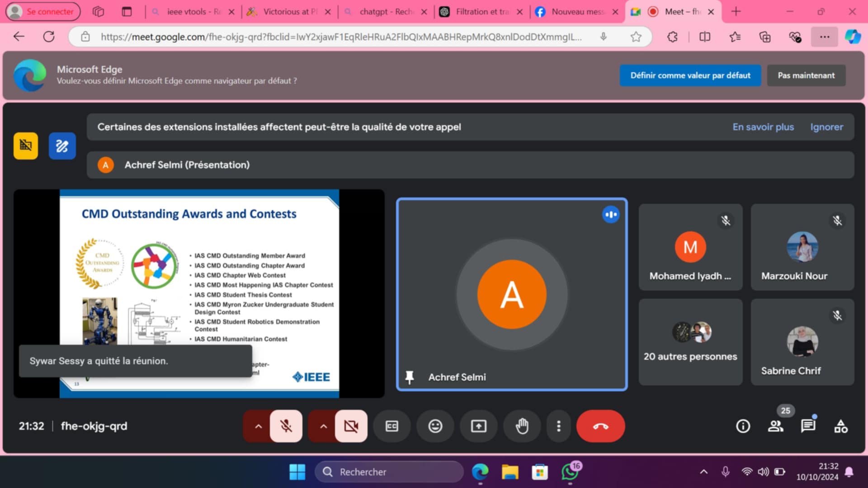This screenshot has width=868, height=488.
Task: Turn on camera in Meet controls
Action: (351, 426)
